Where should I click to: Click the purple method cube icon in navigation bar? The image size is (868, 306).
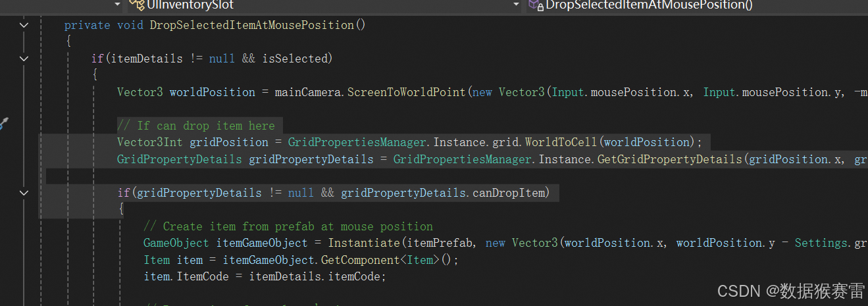[x=534, y=5]
